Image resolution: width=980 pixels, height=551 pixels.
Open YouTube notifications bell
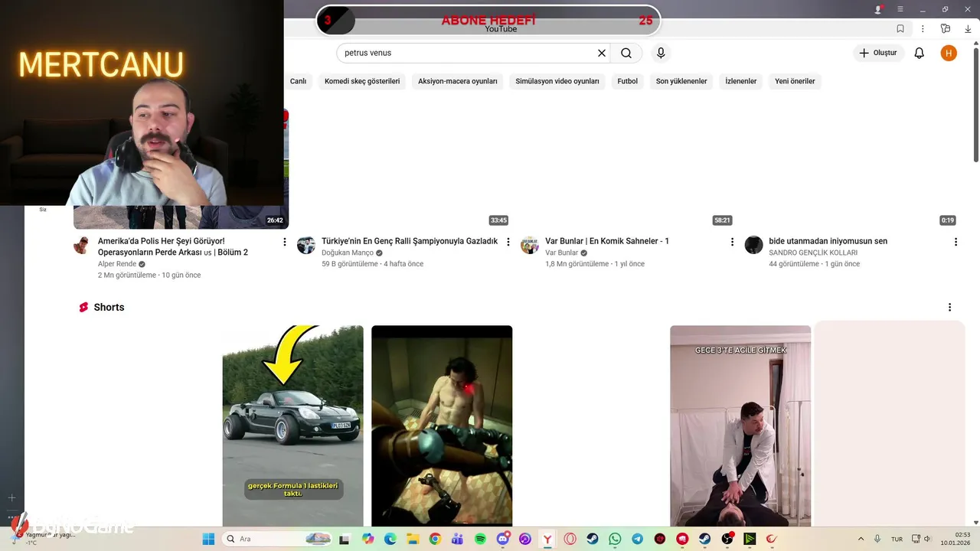tap(920, 53)
